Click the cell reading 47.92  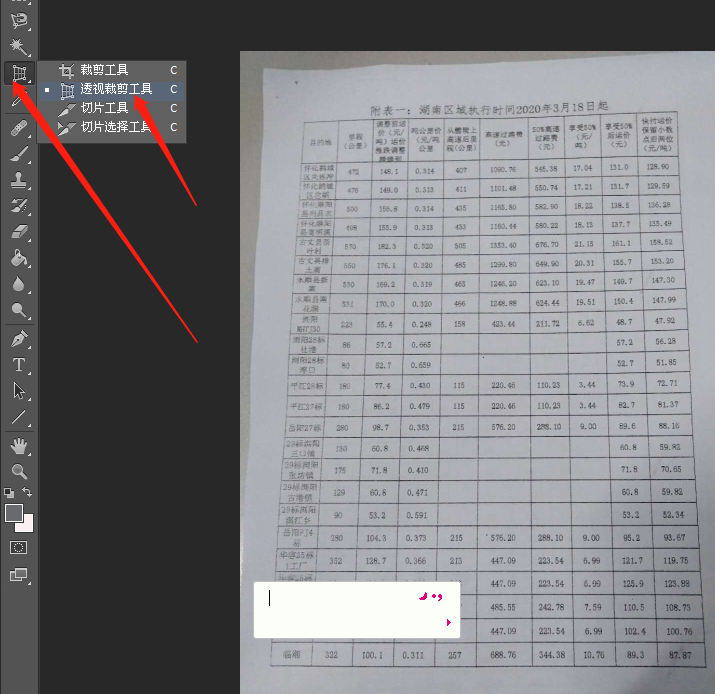tap(665, 321)
